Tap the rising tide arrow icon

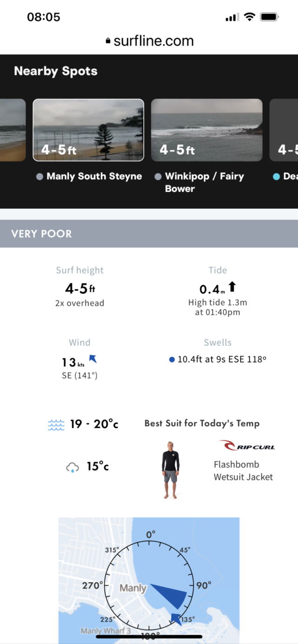(x=232, y=286)
